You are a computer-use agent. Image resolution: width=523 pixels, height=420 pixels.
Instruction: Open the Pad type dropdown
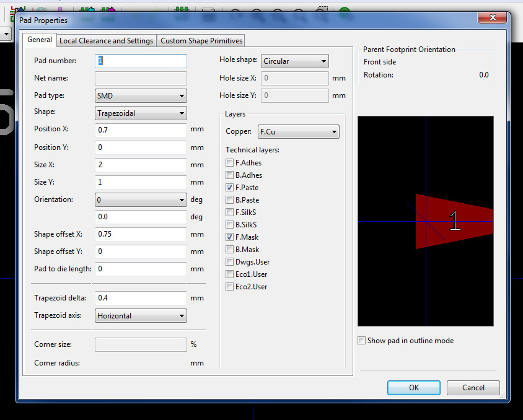(141, 95)
